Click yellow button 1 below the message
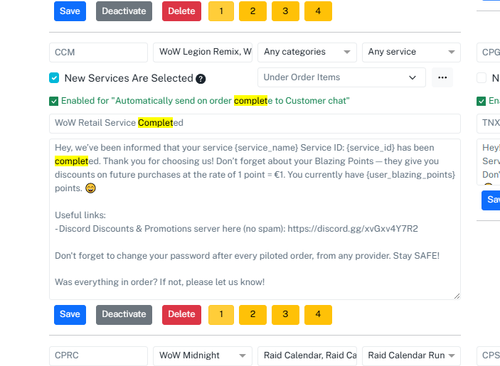Viewport: 500px width, 366px height. coord(221,315)
